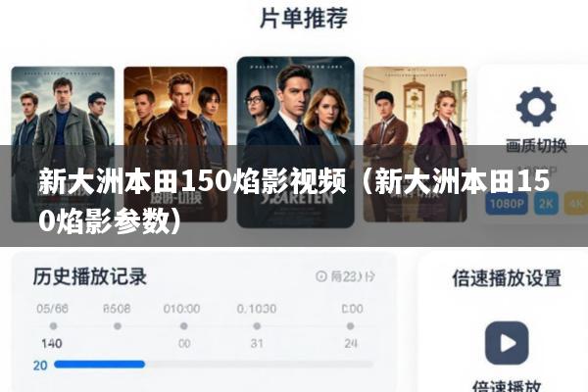Click the clock icon beside history header
This screenshot has width=588, height=392.
(321, 276)
